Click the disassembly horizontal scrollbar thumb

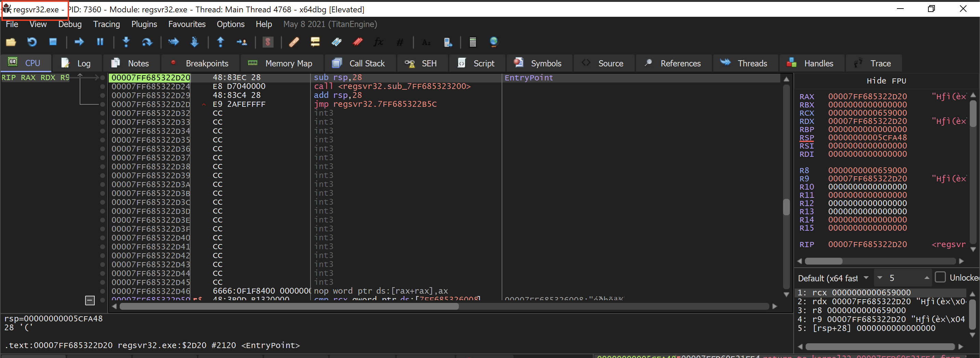(289, 307)
